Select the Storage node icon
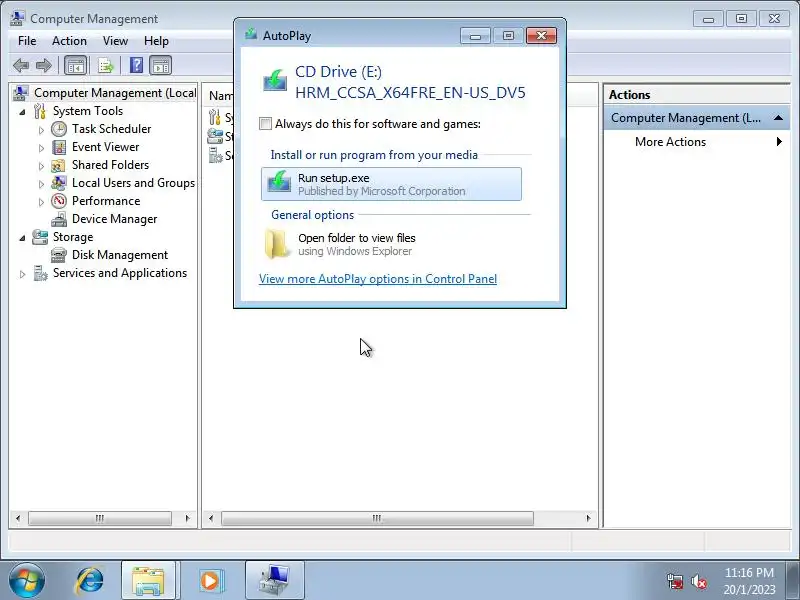The height and width of the screenshot is (600, 800). (40, 237)
